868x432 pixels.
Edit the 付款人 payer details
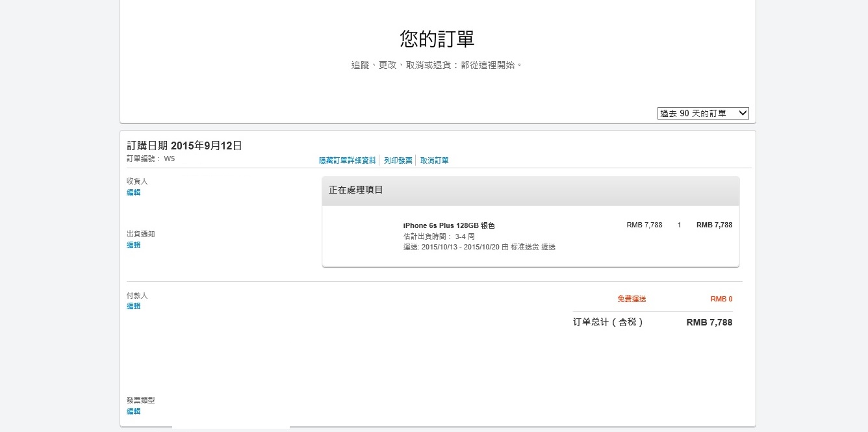click(133, 306)
